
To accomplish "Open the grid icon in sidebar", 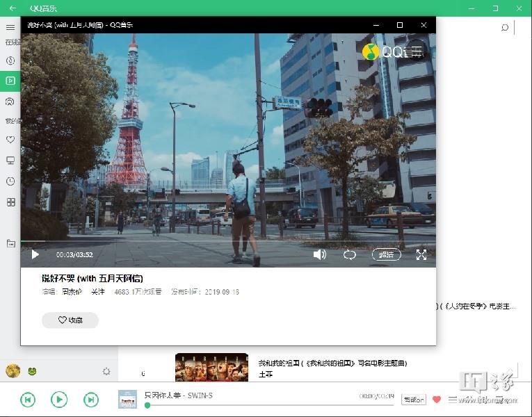I will pyautogui.click(x=10, y=202).
